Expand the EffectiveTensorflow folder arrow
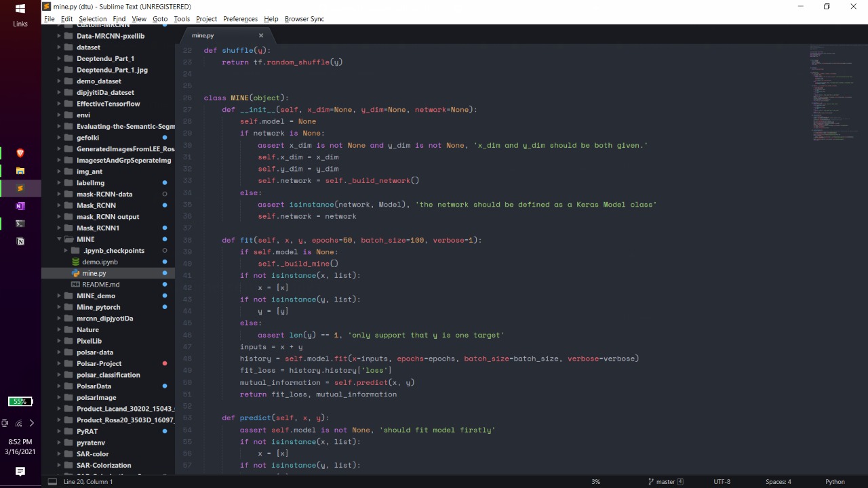Viewport: 868px width, 488px height. [59, 104]
